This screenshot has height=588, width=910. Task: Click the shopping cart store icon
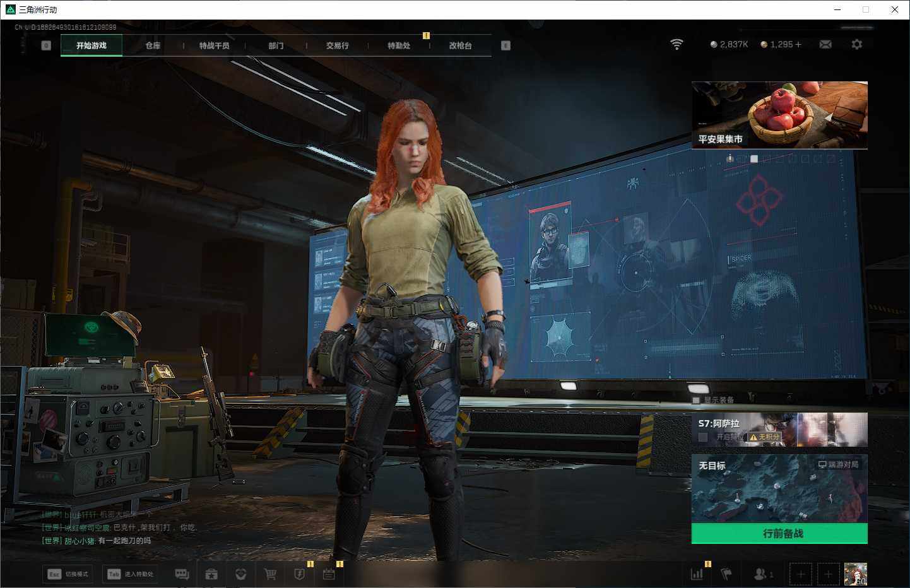(270, 574)
